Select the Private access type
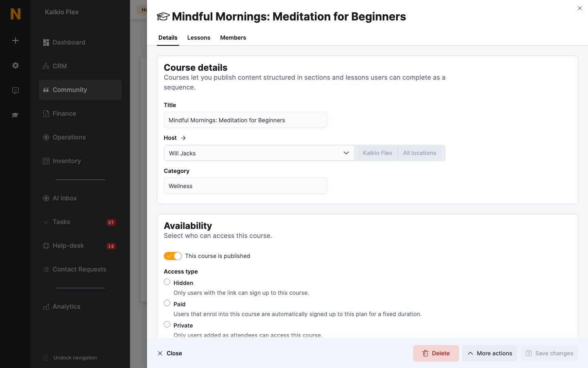Viewport: 588px width, 368px height. (167, 324)
